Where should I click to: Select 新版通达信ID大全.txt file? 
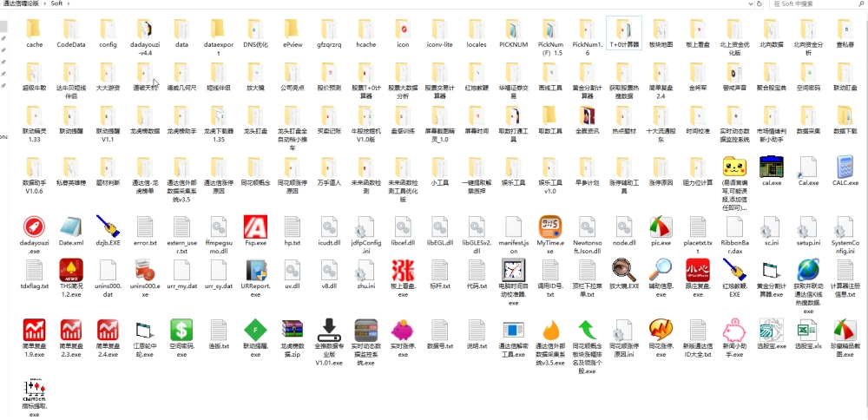pos(698,330)
